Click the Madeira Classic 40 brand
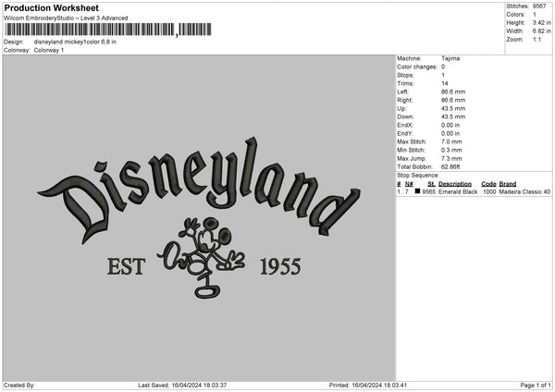 click(x=524, y=191)
